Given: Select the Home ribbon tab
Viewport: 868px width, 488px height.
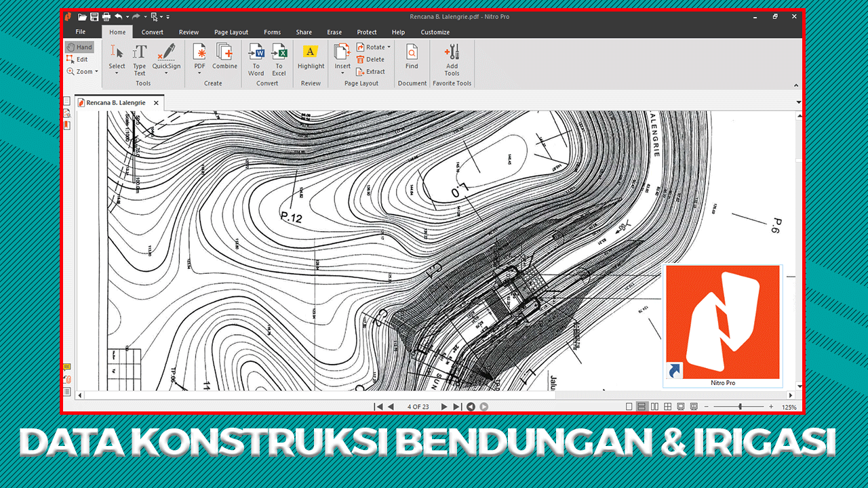Looking at the screenshot, I should click(x=117, y=32).
